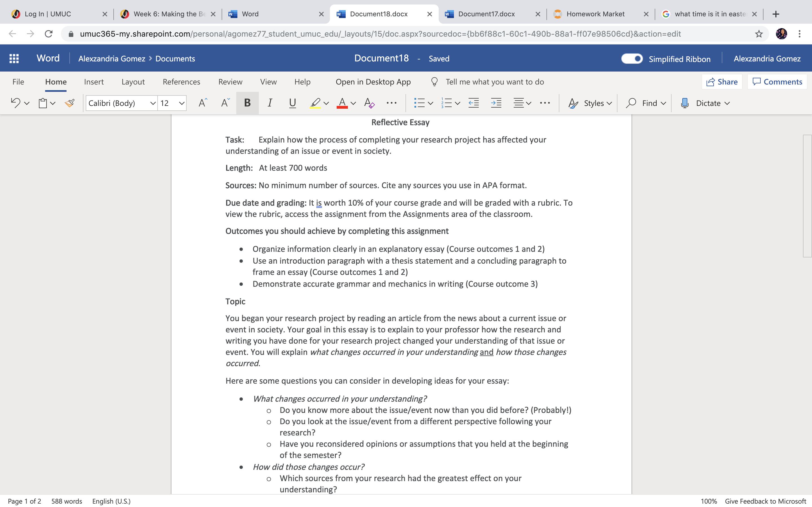
Task: Click the Format Painter icon
Action: point(70,103)
